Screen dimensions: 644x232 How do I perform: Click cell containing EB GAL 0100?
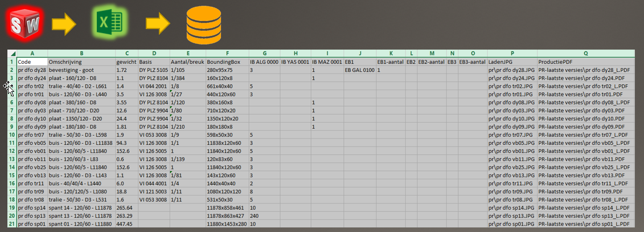coord(360,70)
